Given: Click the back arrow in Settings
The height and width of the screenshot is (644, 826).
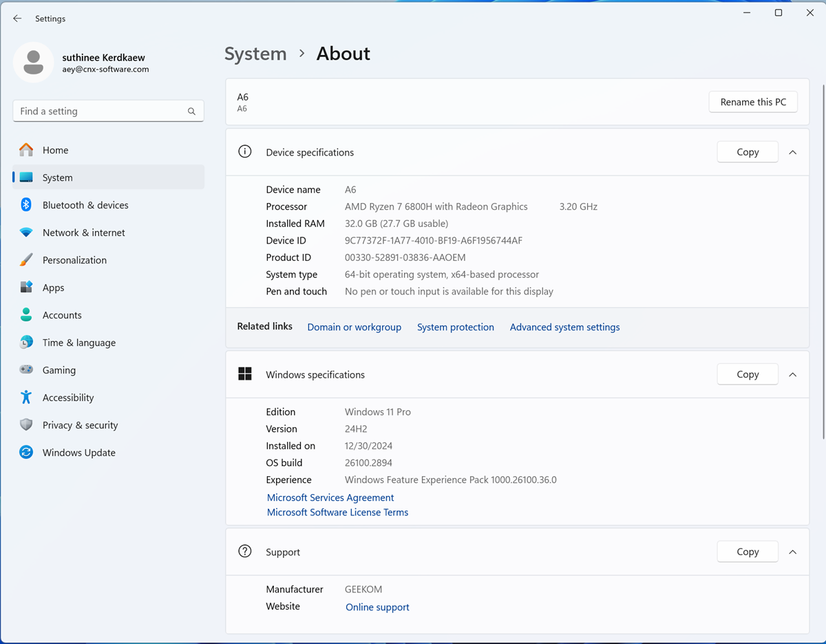Looking at the screenshot, I should tap(17, 19).
